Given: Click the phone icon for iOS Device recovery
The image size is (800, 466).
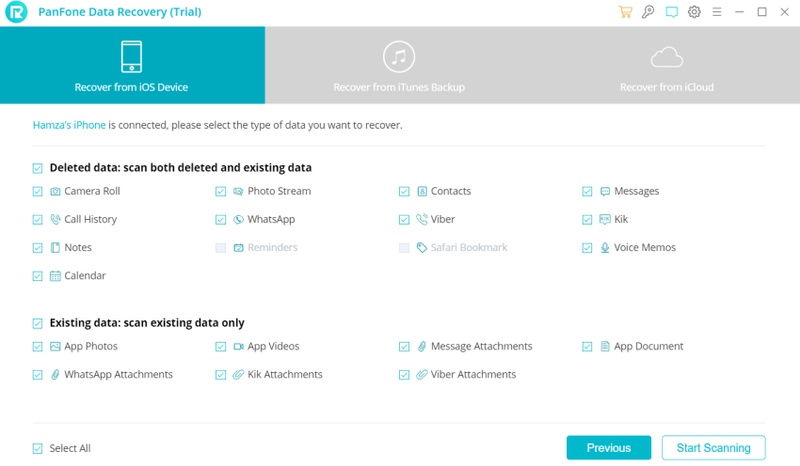Looking at the screenshot, I should click(132, 57).
